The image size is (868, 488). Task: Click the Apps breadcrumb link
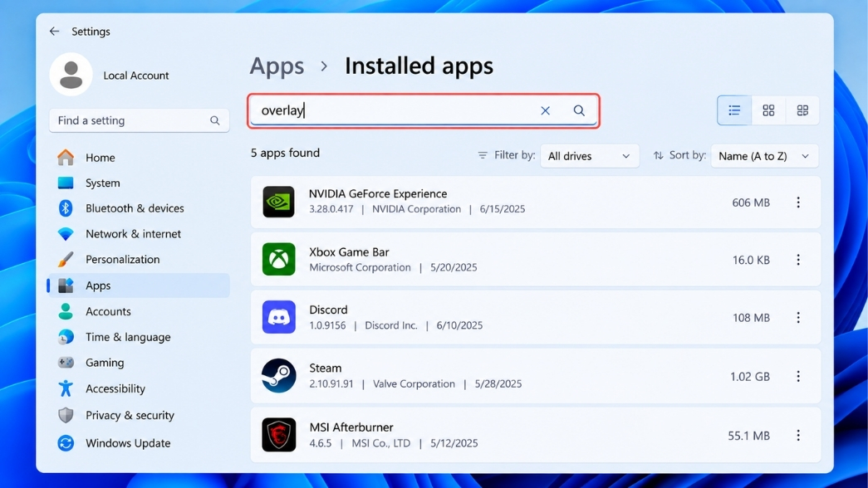(x=277, y=66)
